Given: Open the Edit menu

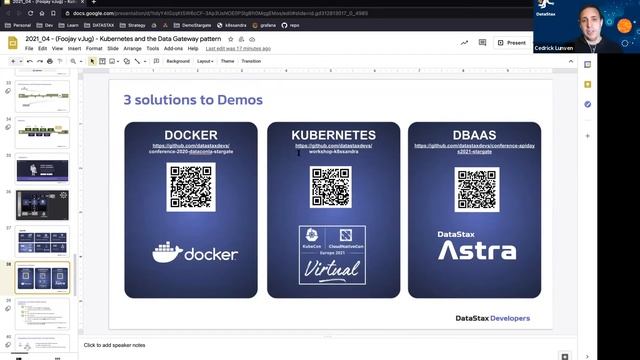Looking at the screenshot, I should pyautogui.click(x=42, y=49).
